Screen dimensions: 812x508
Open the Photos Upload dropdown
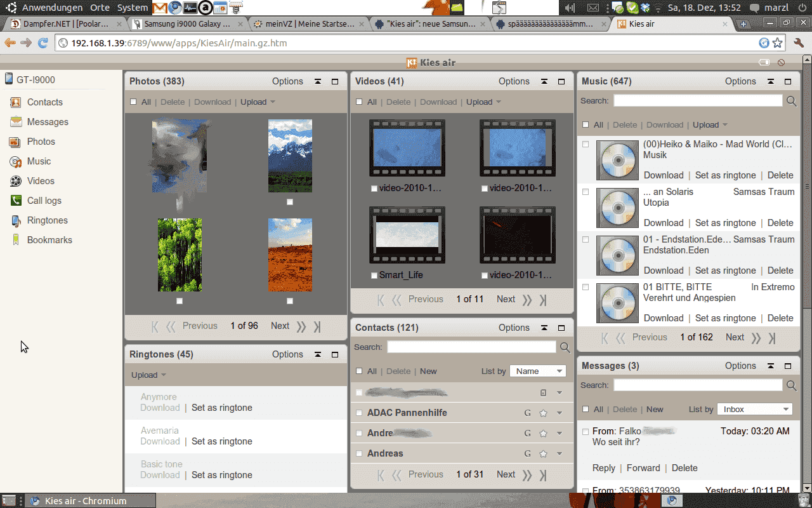258,102
